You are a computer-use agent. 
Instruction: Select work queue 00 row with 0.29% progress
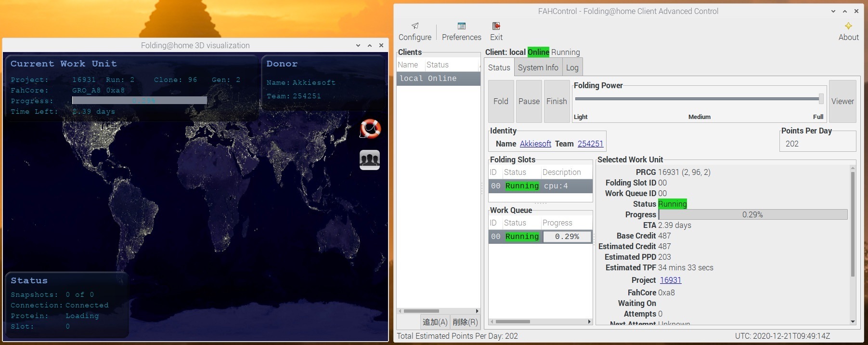click(x=540, y=237)
